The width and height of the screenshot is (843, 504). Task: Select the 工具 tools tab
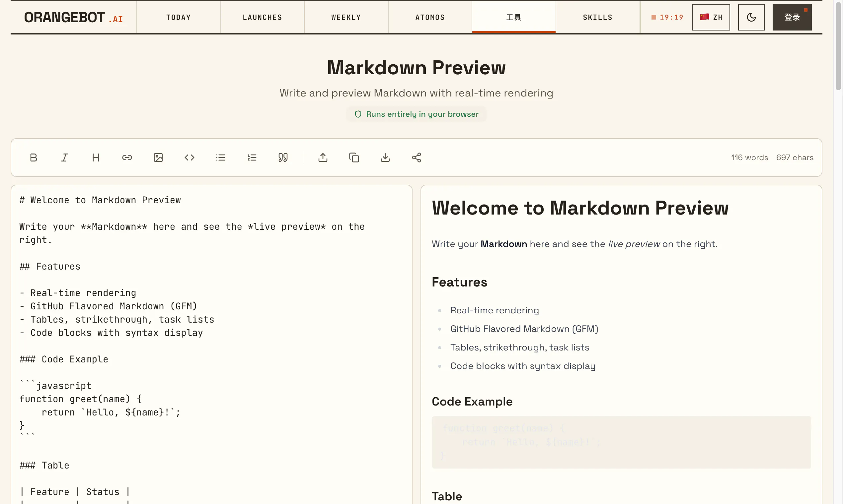[x=514, y=17]
